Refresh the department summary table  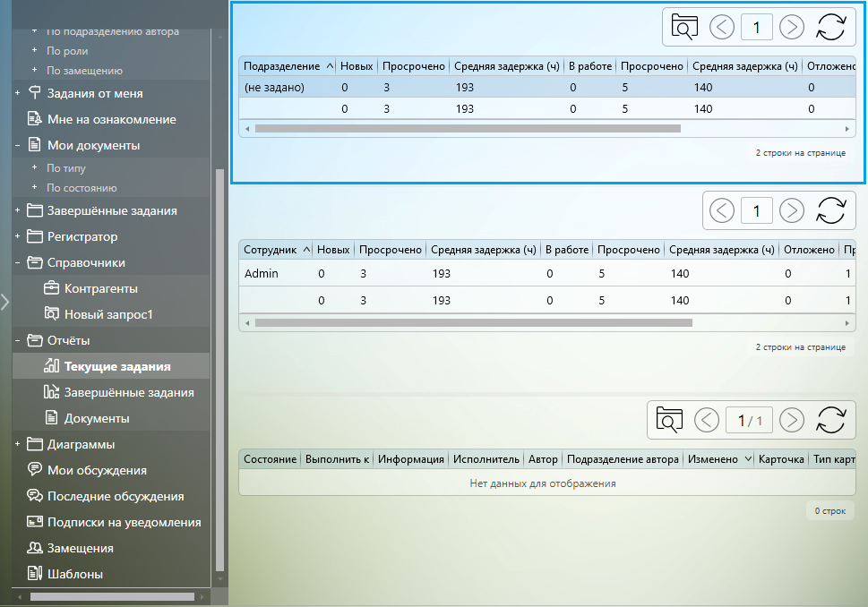pyautogui.click(x=830, y=28)
